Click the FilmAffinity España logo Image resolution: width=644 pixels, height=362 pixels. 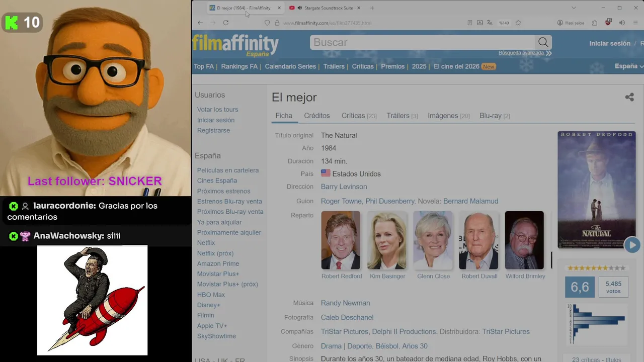coord(235,45)
